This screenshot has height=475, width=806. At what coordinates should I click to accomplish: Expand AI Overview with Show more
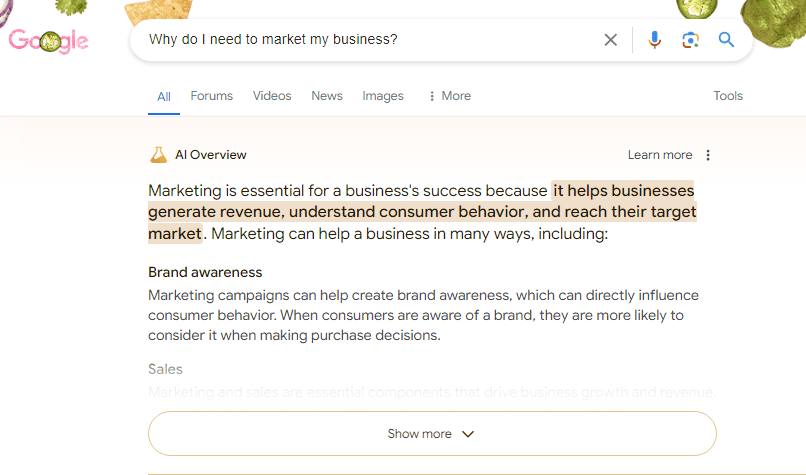pos(432,433)
